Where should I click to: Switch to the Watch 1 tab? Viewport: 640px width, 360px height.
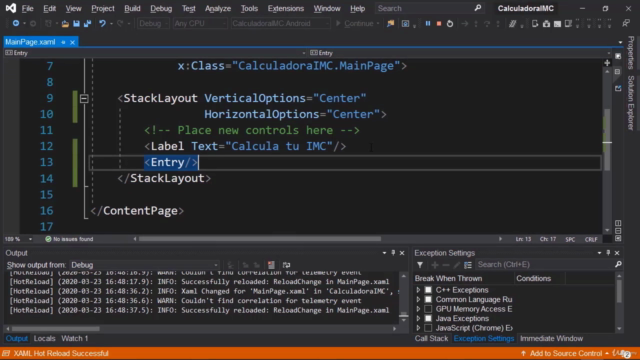pyautogui.click(x=75, y=338)
